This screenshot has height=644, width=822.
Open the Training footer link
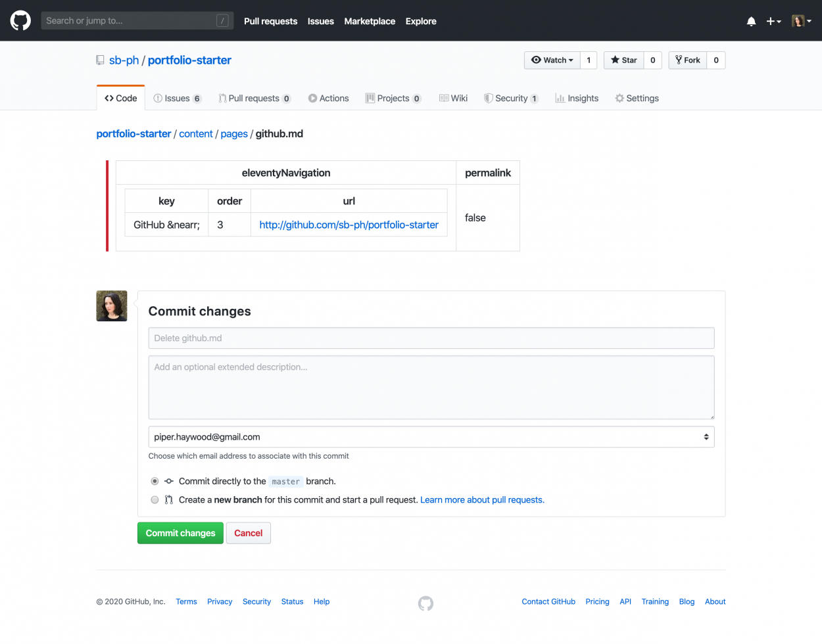(x=655, y=601)
